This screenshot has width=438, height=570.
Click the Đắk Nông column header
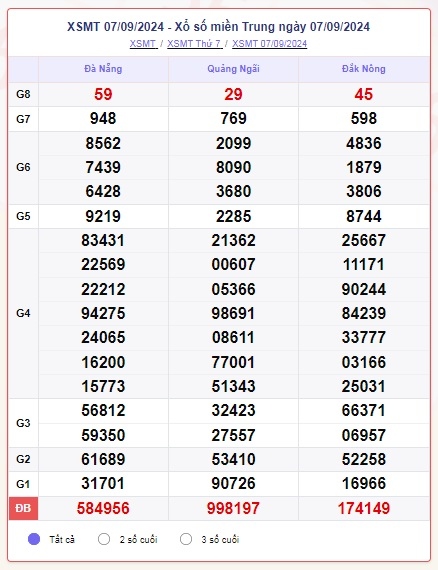363,69
